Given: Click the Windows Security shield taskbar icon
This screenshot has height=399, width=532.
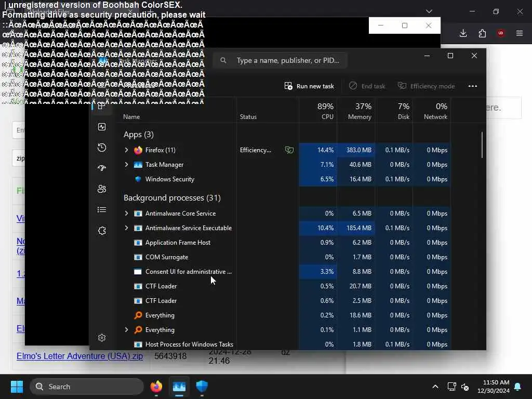Looking at the screenshot, I should (x=202, y=387).
